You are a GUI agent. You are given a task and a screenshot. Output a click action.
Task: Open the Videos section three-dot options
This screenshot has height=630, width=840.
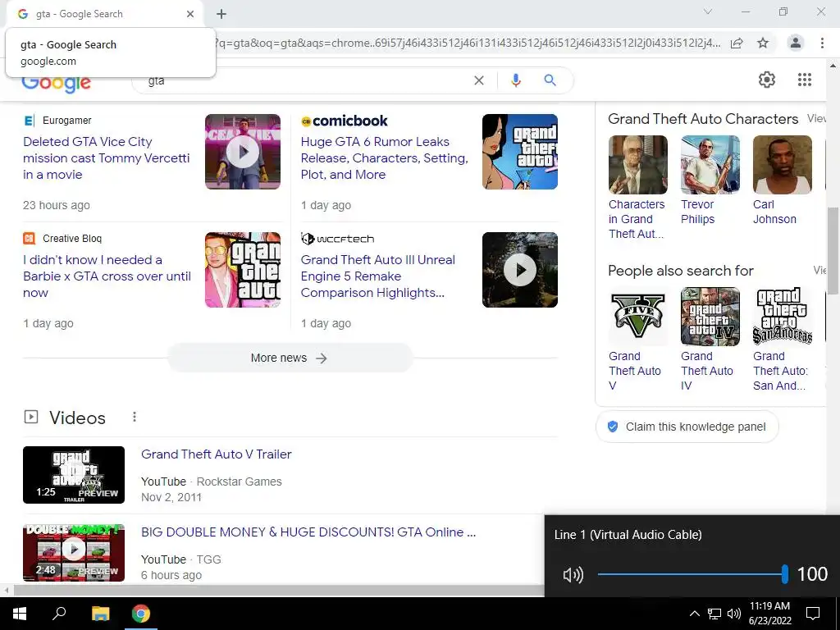click(x=135, y=416)
